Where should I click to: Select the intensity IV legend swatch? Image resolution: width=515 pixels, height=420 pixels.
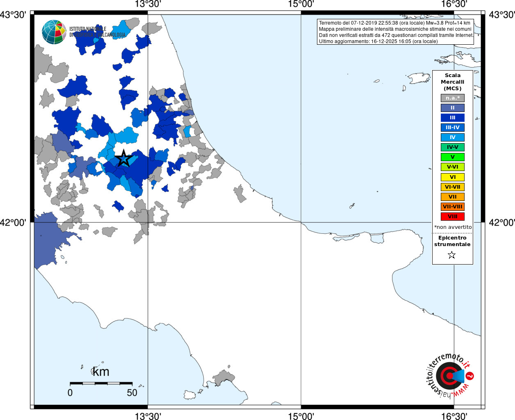pyautogui.click(x=453, y=137)
